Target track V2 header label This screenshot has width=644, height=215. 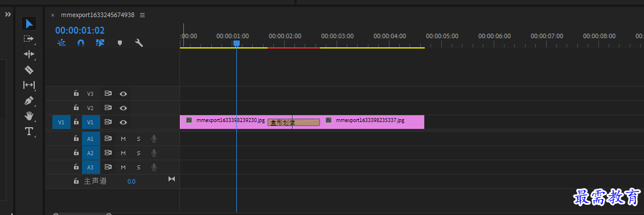pos(91,108)
